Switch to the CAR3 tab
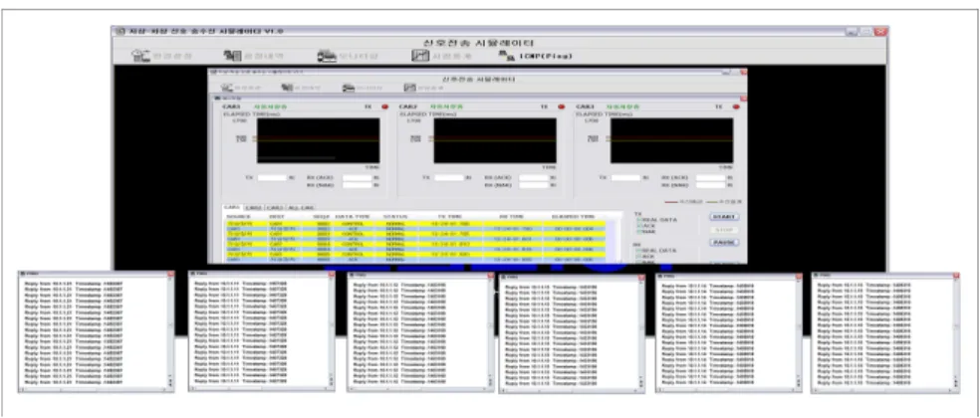 tap(274, 207)
